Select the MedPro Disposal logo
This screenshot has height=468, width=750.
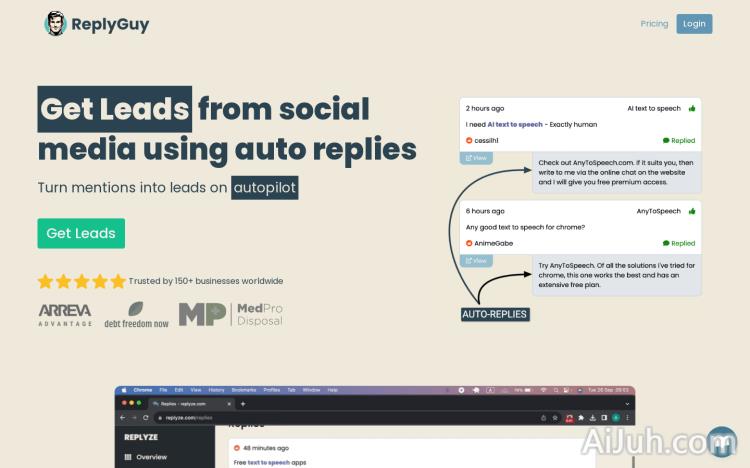(231, 315)
